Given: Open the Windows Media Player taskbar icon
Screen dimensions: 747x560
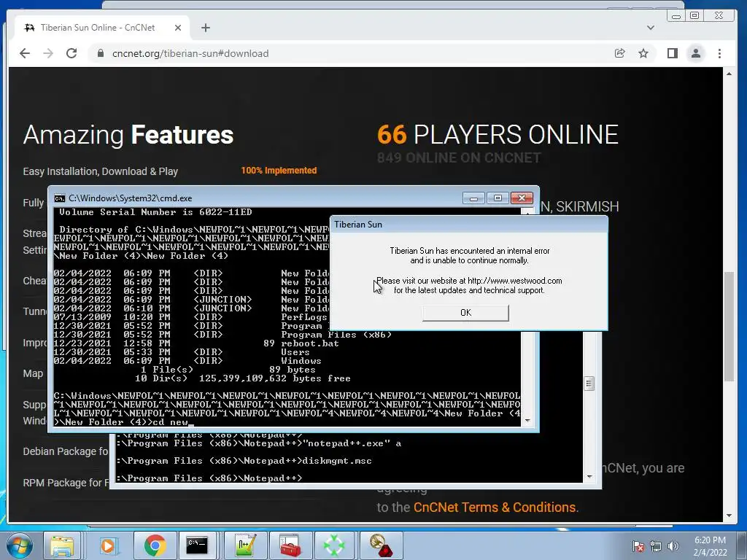Looking at the screenshot, I should [108, 545].
